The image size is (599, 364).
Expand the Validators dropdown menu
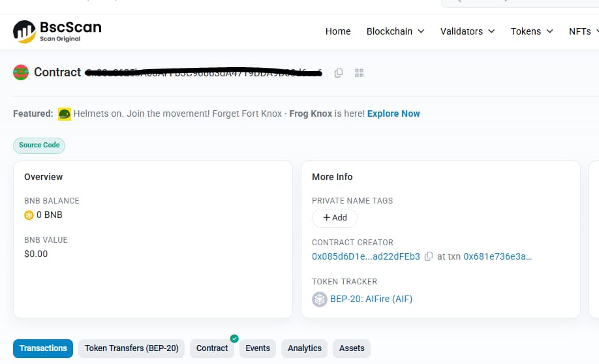pyautogui.click(x=467, y=31)
